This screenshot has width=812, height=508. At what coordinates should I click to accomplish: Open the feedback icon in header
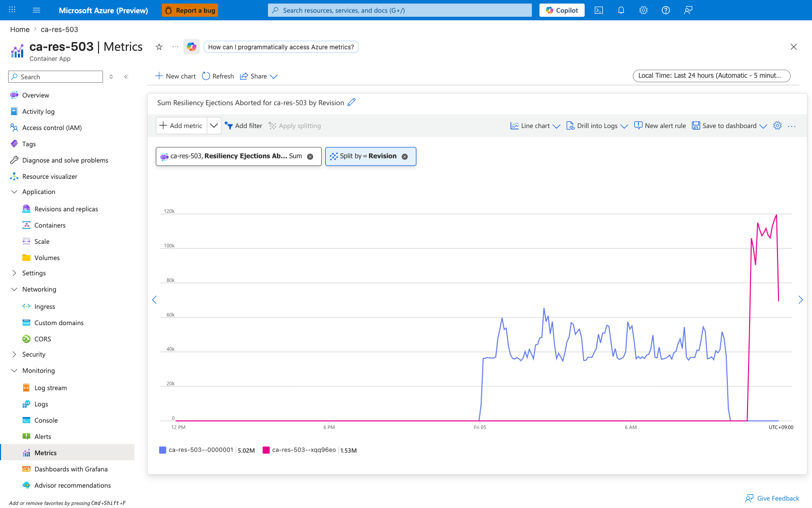click(x=688, y=10)
